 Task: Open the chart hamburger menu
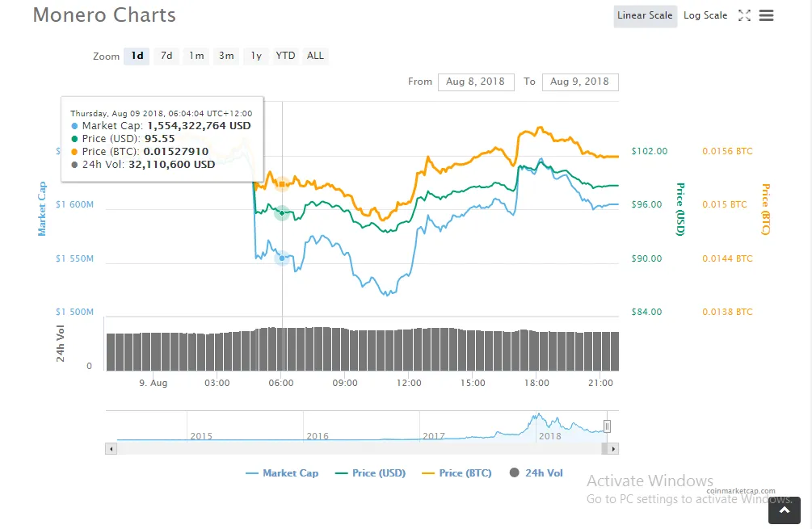click(767, 15)
